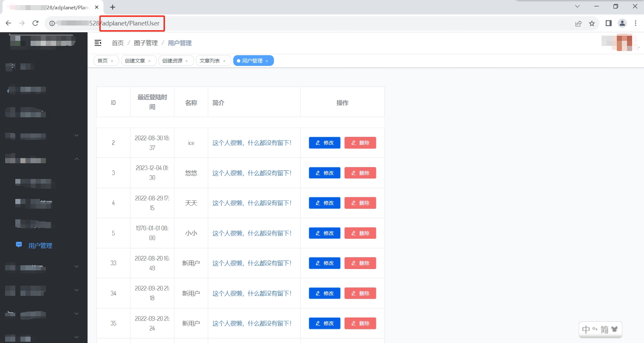This screenshot has height=343, width=644.
Task: Expand second sidebar chevron below 用户管理
Action: point(76,290)
